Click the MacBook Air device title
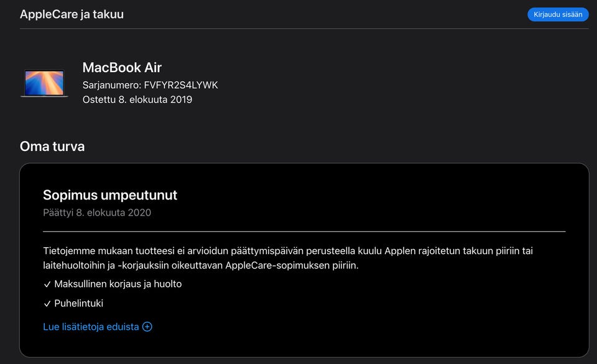597x364 pixels. coord(122,67)
